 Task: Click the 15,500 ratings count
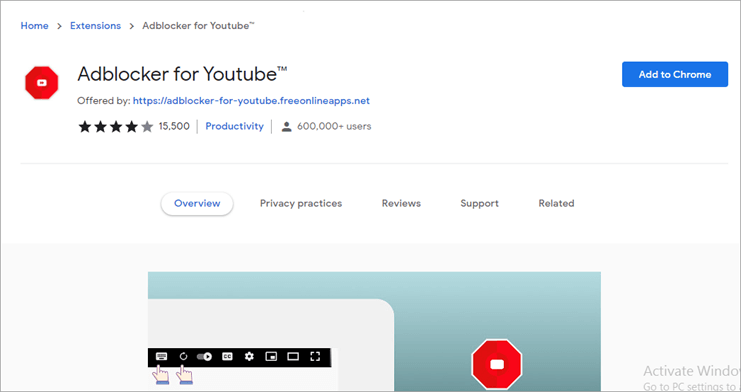pyautogui.click(x=174, y=126)
